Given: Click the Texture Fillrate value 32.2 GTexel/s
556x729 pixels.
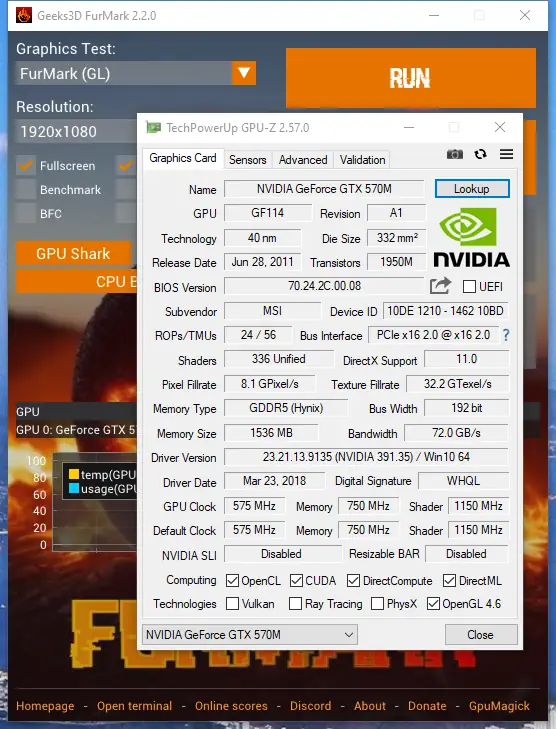Looking at the screenshot, I should 457,384.
